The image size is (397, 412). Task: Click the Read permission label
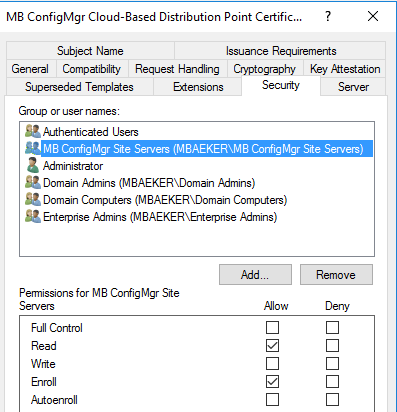coord(44,346)
